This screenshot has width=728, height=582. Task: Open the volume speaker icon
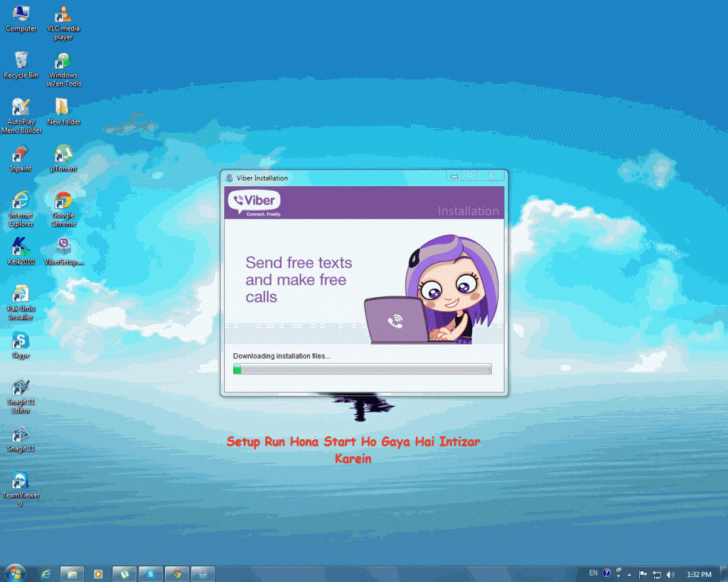[x=670, y=575]
